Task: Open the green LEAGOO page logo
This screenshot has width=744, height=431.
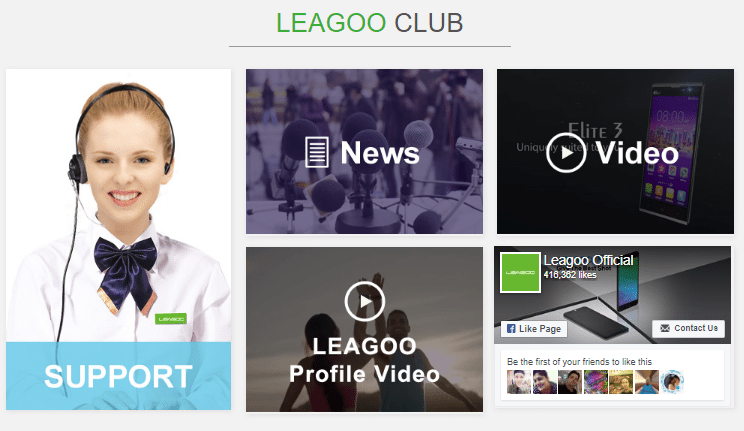Action: point(521,272)
